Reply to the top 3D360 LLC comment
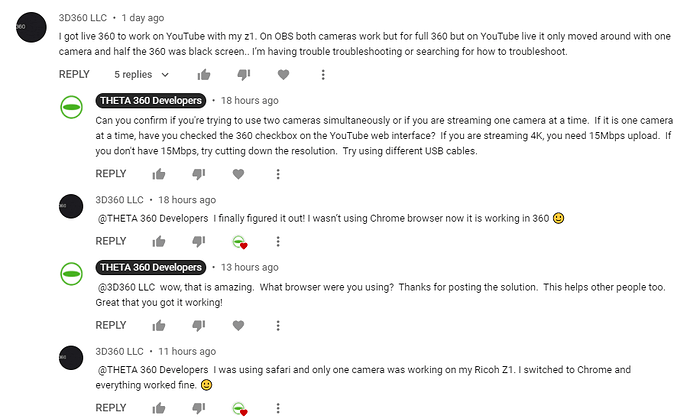690x419 pixels. [x=74, y=74]
